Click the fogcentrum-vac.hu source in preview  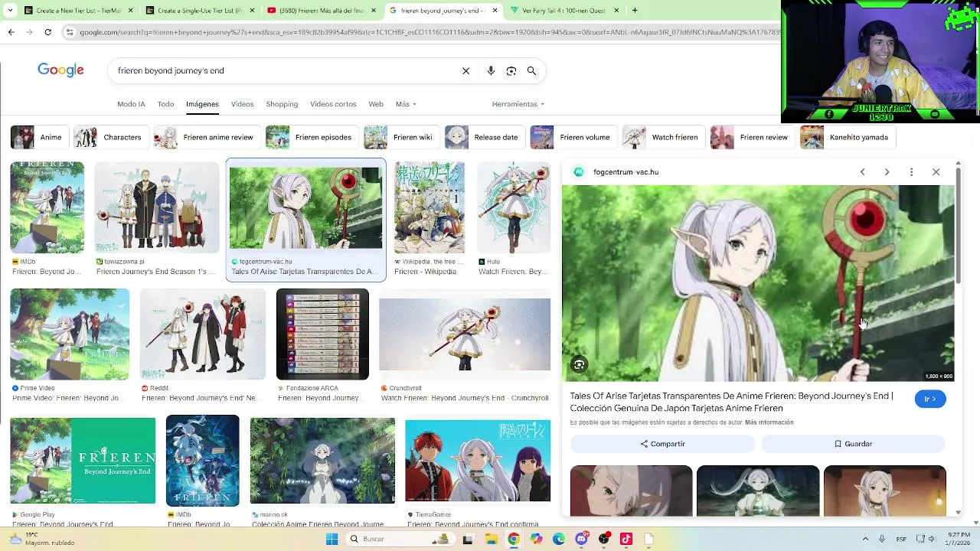(x=626, y=172)
